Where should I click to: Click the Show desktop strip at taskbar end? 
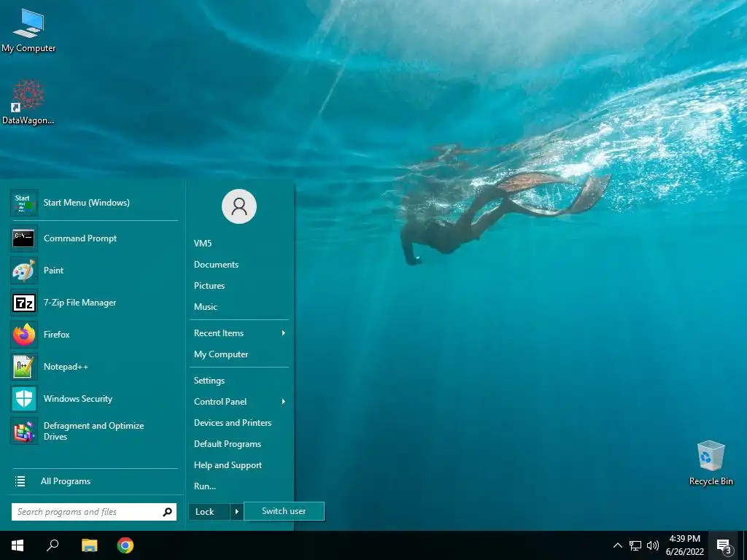(x=745, y=545)
